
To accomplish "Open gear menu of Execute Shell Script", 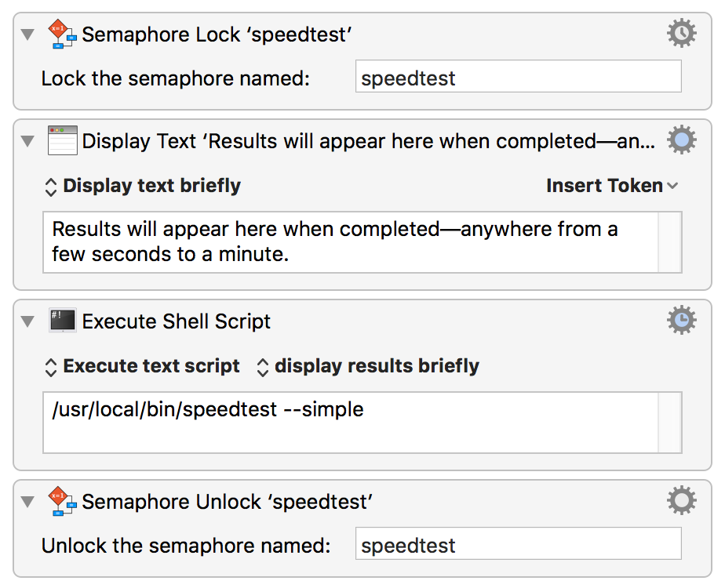I will [682, 320].
